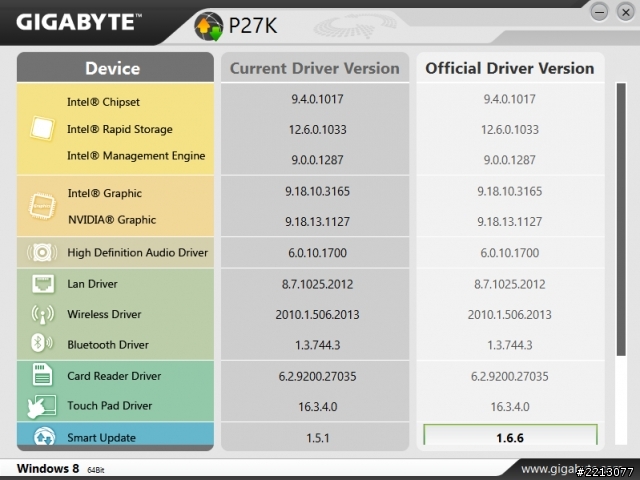
Task: Click official Intel Graphic version 9.18.10.3165
Action: coord(510,191)
